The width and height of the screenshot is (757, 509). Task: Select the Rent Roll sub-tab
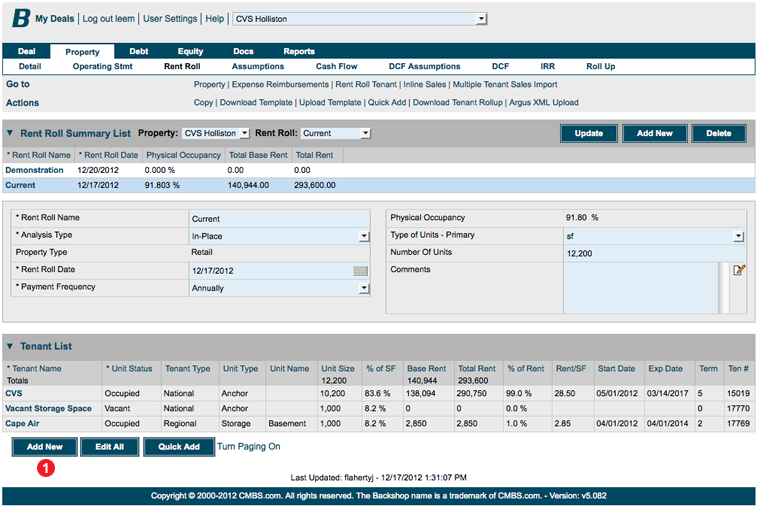[x=182, y=67]
